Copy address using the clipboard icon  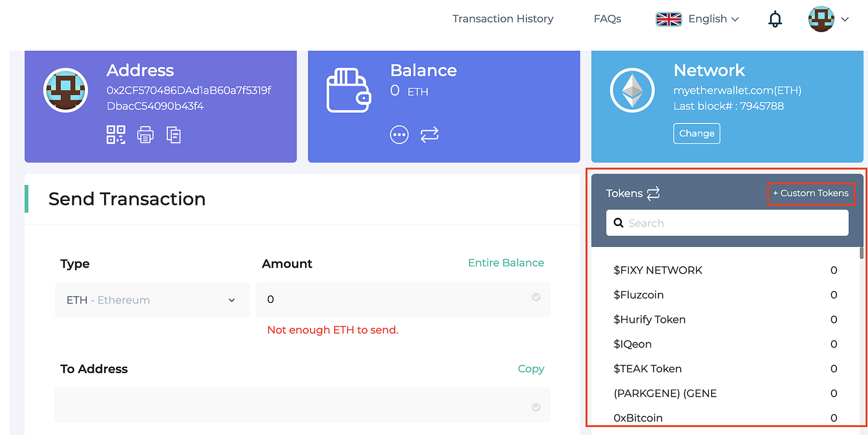tap(174, 135)
